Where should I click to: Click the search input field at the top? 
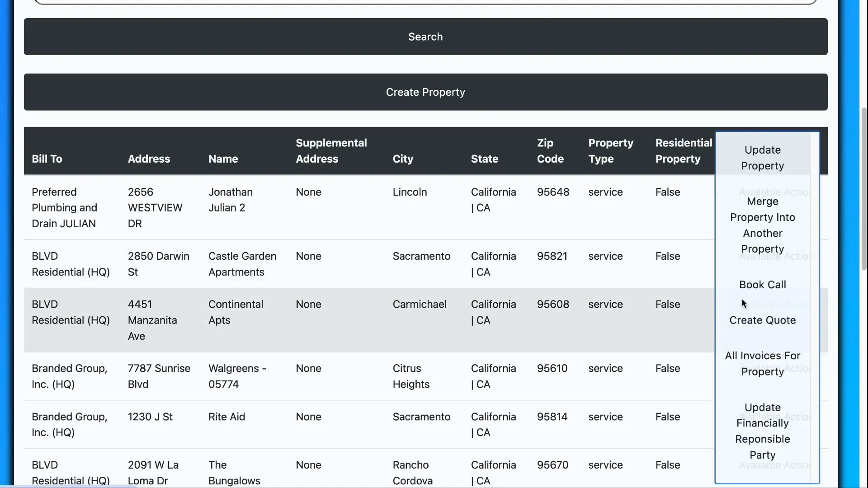[x=425, y=1]
